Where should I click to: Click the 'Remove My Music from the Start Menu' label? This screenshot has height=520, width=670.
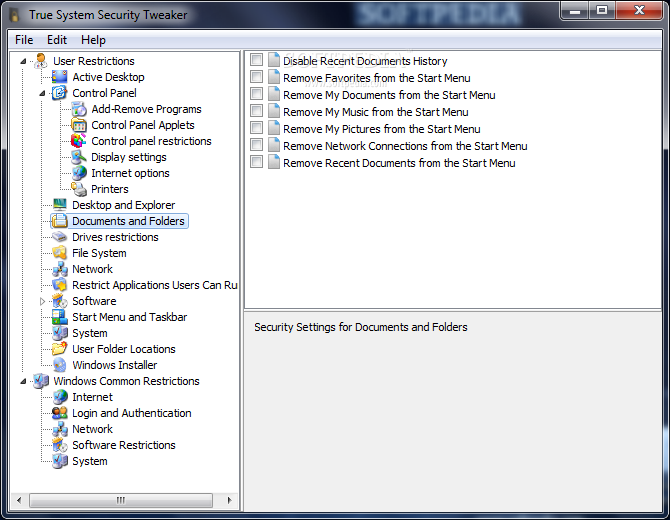pos(376,112)
